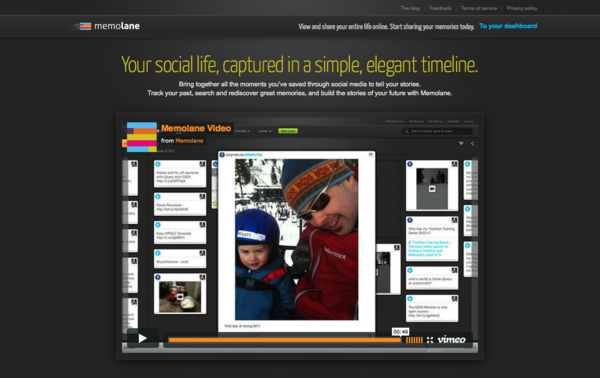
Task: Click the green New Lane button
Action: (288, 131)
